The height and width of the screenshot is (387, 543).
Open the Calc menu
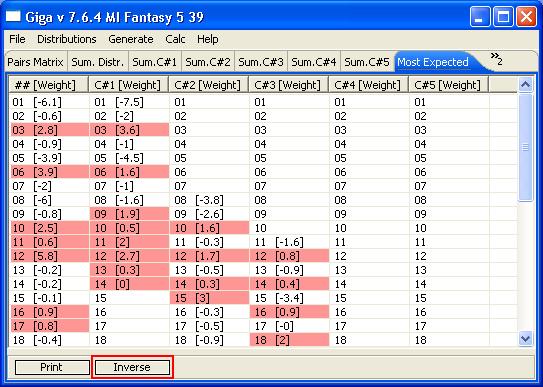(175, 39)
